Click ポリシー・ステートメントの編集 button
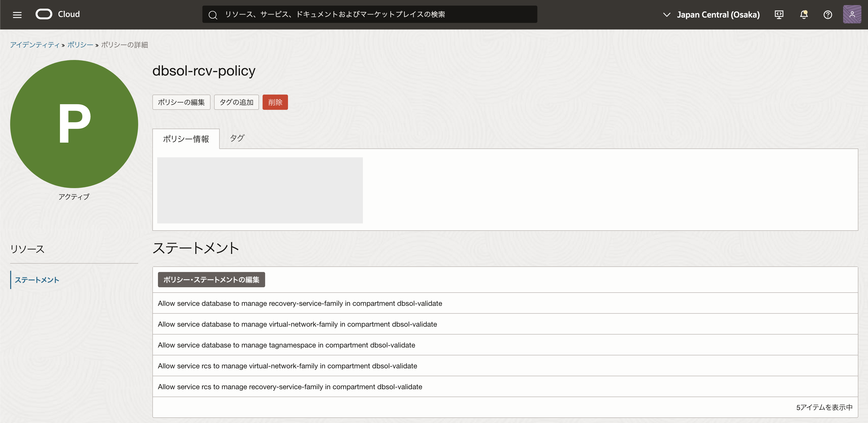Image resolution: width=868 pixels, height=423 pixels. pyautogui.click(x=211, y=279)
